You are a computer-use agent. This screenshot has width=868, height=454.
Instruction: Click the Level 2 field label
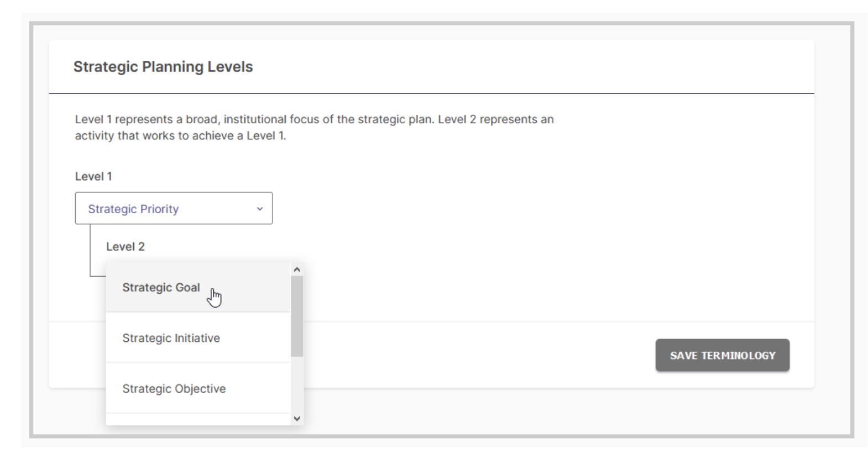point(126,246)
